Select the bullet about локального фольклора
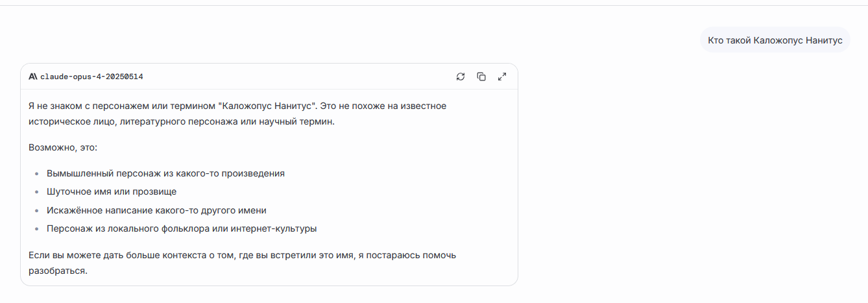The width and height of the screenshot is (868, 303). pyautogui.click(x=182, y=228)
